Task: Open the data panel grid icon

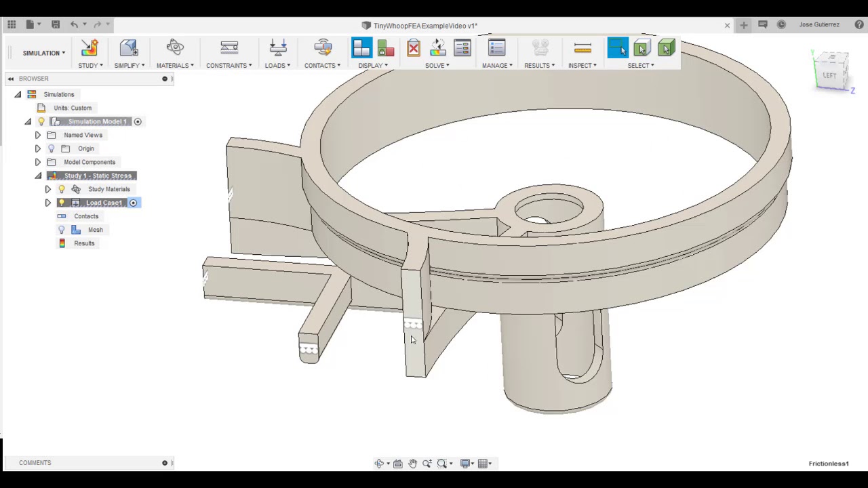Action: (x=12, y=24)
